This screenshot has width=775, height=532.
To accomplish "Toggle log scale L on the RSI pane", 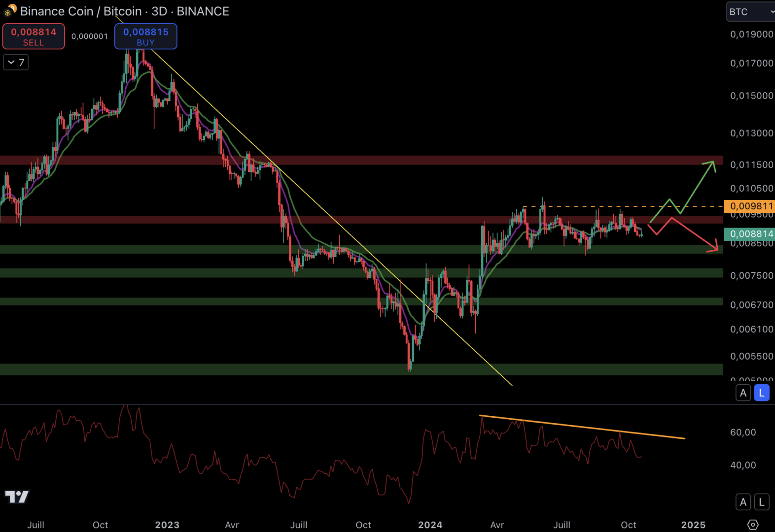I will [762, 502].
